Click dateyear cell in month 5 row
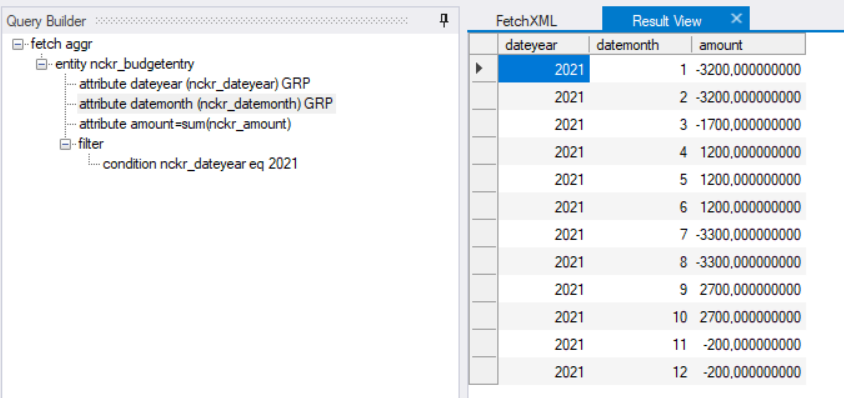 pyautogui.click(x=544, y=179)
